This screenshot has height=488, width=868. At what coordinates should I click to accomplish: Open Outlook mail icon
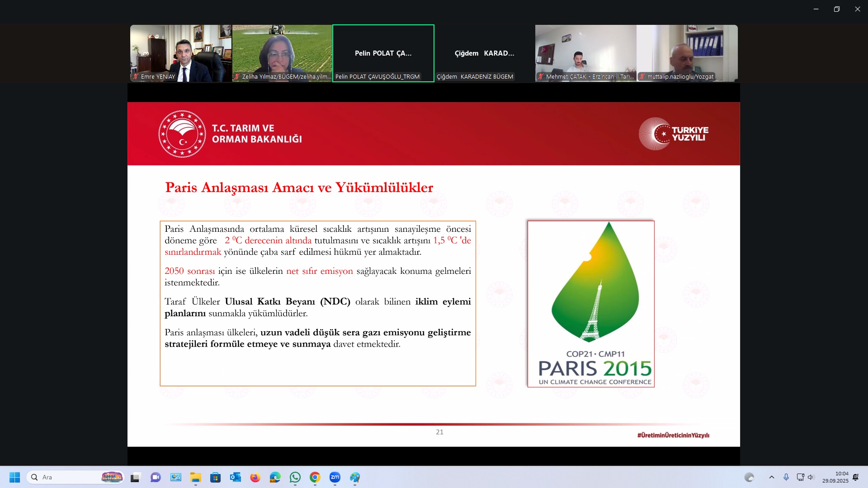pyautogui.click(x=235, y=477)
